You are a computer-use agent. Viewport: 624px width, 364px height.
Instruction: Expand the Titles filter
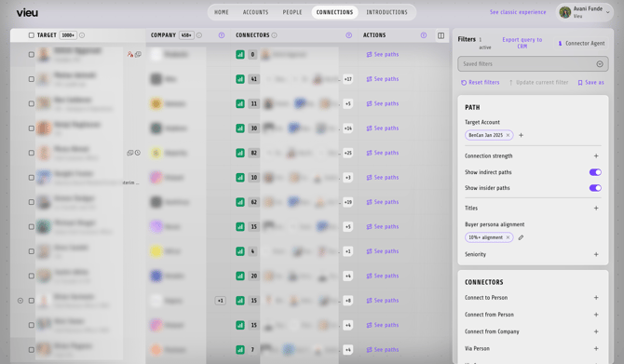[596, 208]
